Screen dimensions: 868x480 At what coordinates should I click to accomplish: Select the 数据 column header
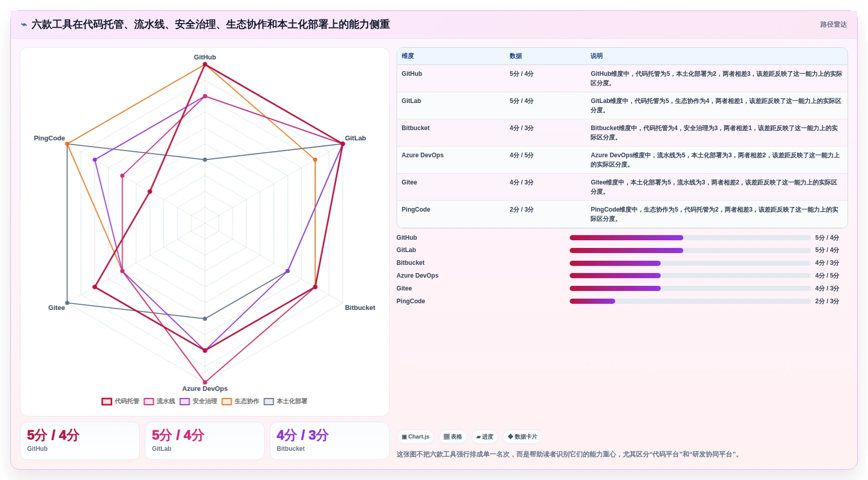pos(516,56)
